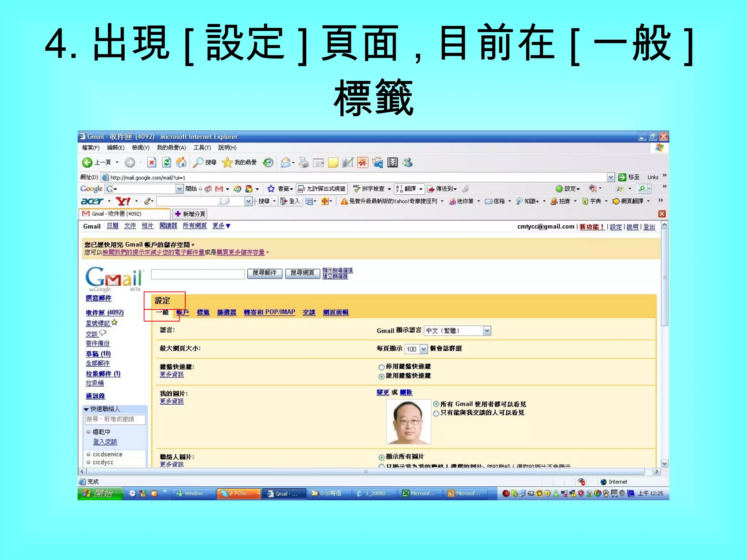Select 所有 Gmail 使用者都可以看見 radio option
The height and width of the screenshot is (560, 747).
click(436, 404)
